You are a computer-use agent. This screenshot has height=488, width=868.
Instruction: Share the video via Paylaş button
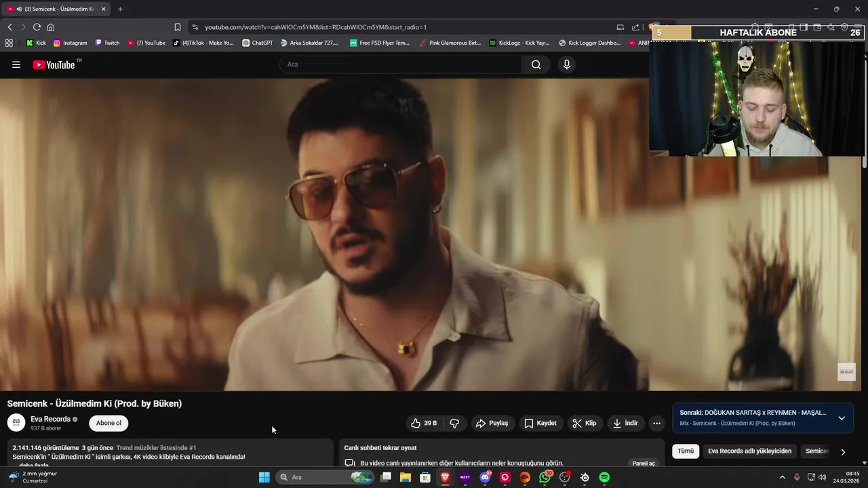click(492, 423)
